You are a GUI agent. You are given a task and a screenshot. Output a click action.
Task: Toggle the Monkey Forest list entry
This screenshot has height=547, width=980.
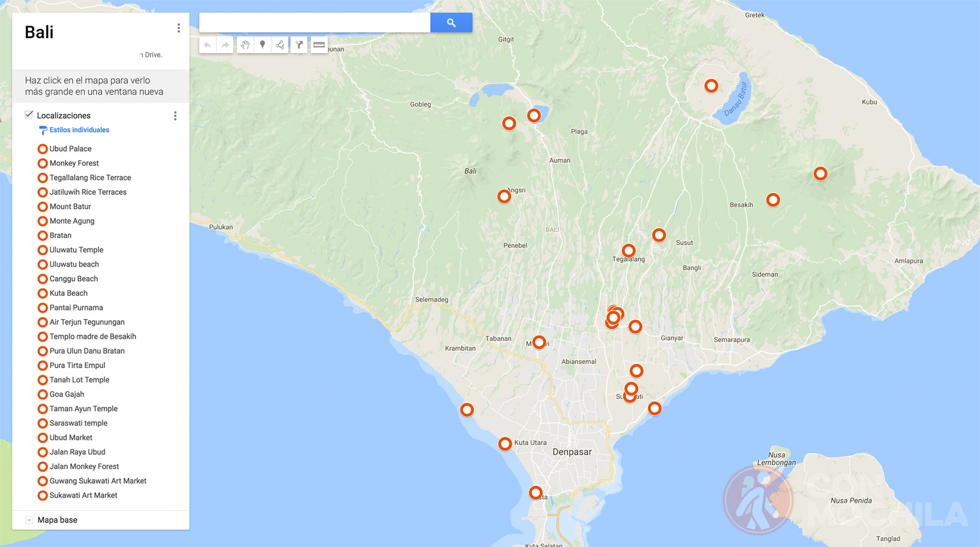click(74, 163)
